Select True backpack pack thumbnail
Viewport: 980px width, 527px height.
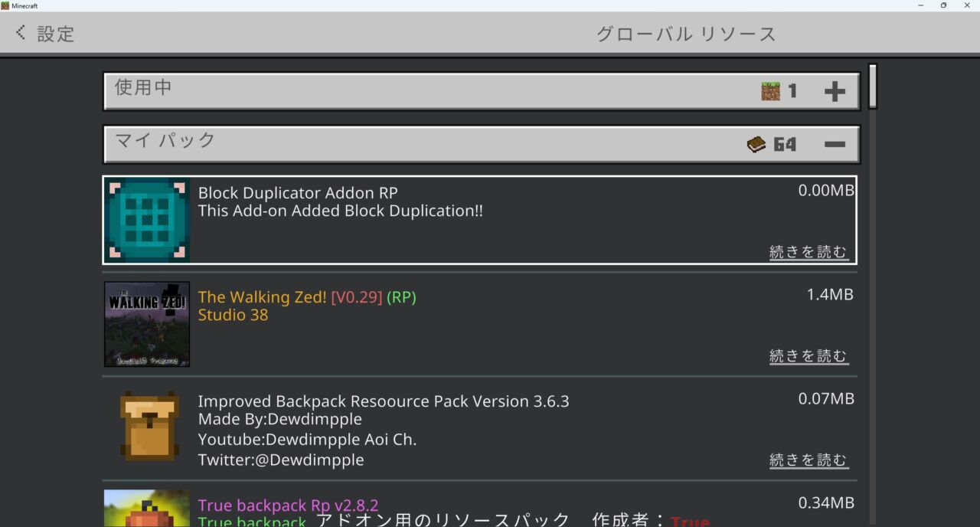click(x=147, y=509)
